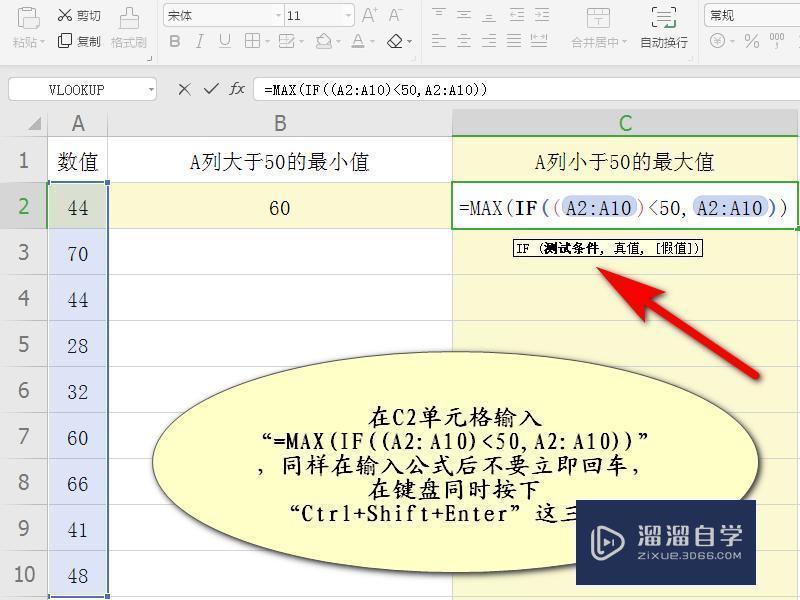Open the name box VLOOKUP dropdown
The image size is (800, 600).
pyautogui.click(x=152, y=88)
